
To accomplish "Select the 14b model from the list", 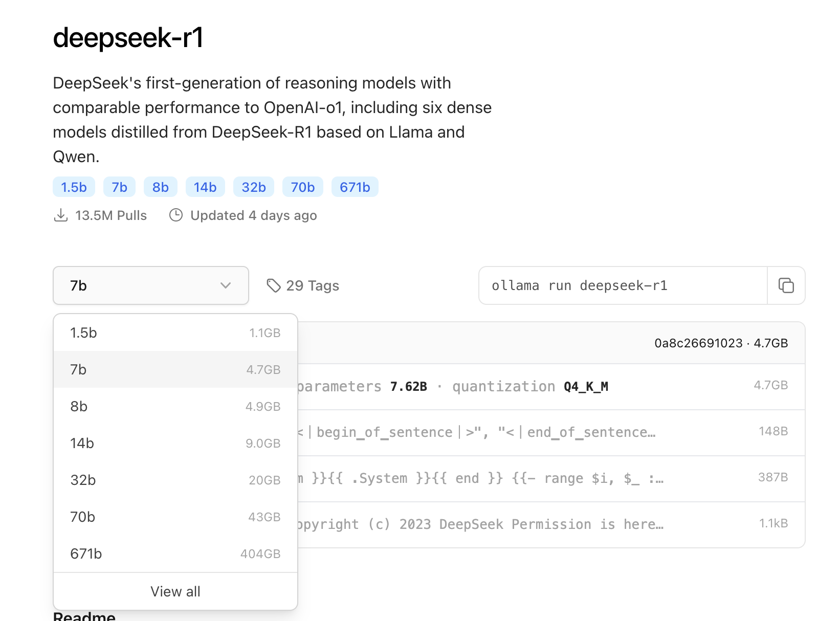I will click(x=175, y=443).
